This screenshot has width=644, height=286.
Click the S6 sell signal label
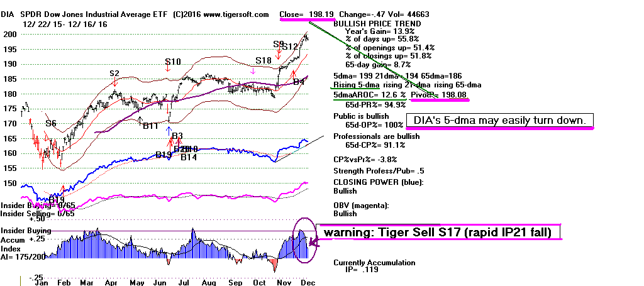point(50,124)
